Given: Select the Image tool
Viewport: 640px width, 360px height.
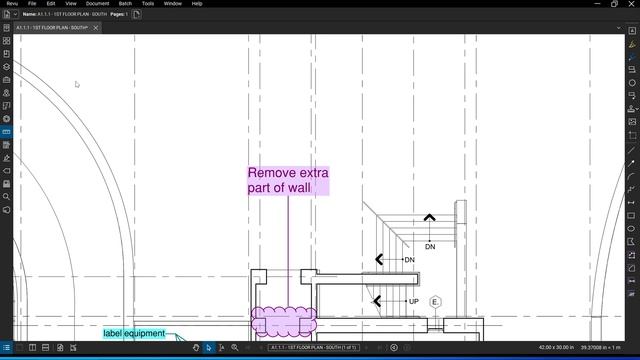Looking at the screenshot, I should coord(632,122).
